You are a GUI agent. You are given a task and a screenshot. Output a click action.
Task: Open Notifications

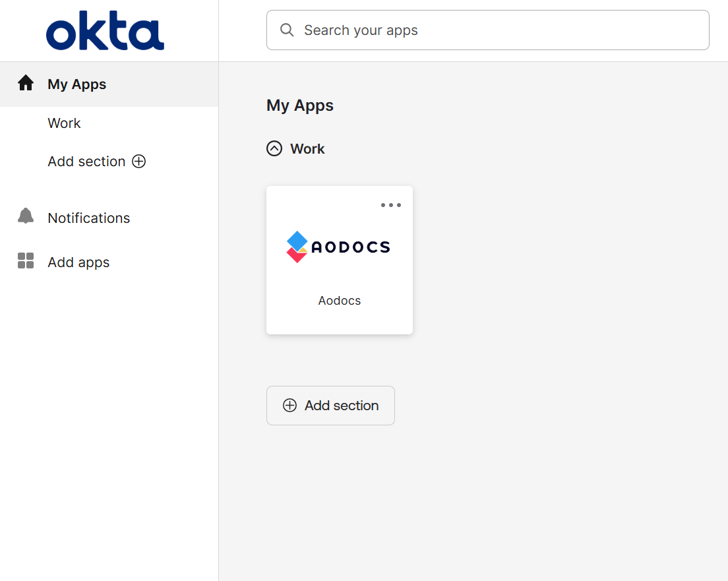point(88,218)
